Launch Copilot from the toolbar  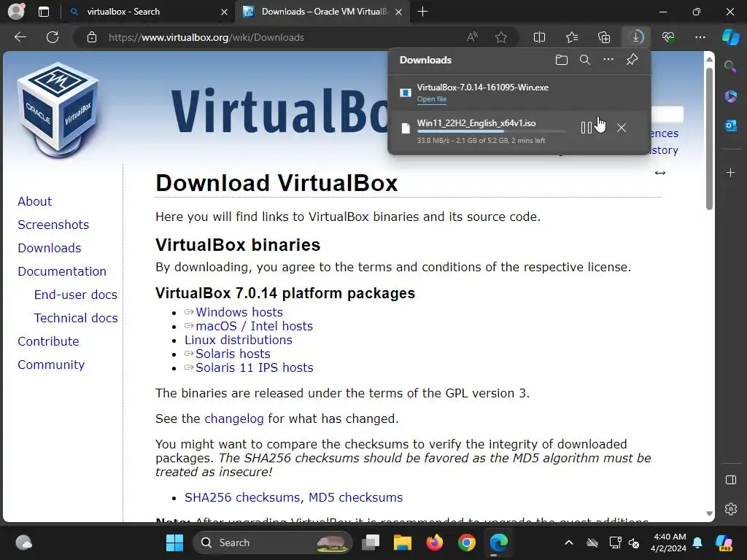coord(730,37)
